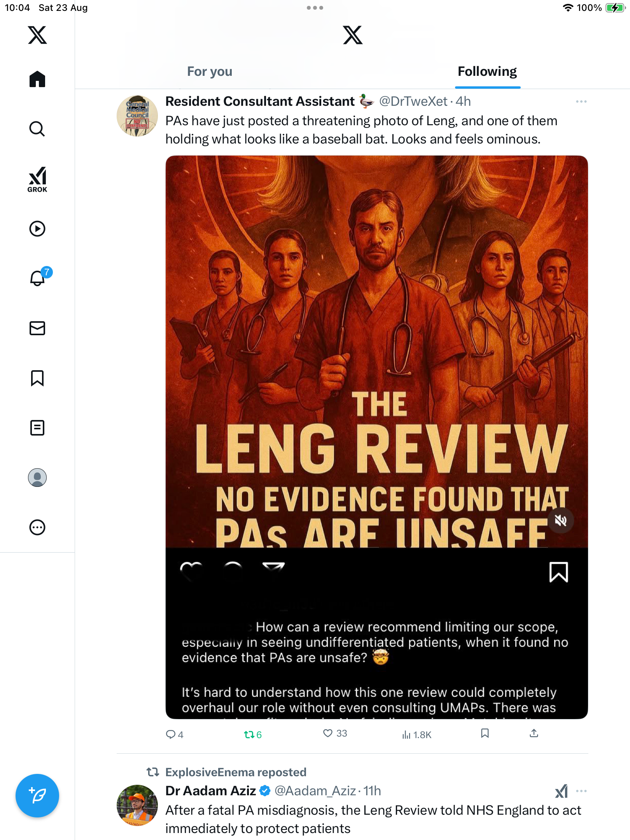
Task: Open Messages envelope icon
Action: tap(37, 328)
